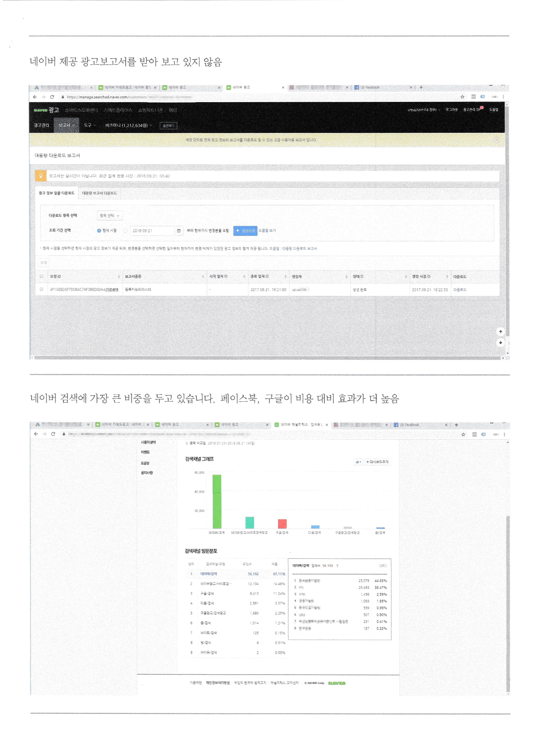Check the header select-all checkbox in table
Image resolution: width=535 pixels, height=756 pixels.
(x=41, y=276)
